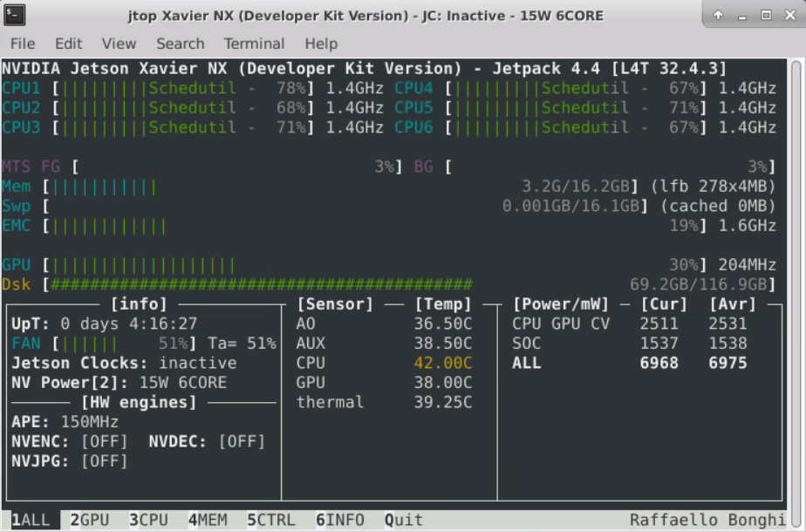Click ALL current power 6968
This screenshot has height=532, width=806.
coord(659,363)
